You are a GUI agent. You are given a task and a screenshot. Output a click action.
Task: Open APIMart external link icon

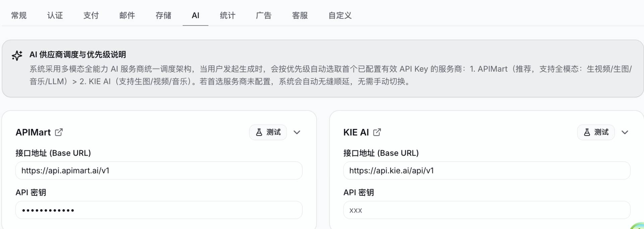[59, 132]
